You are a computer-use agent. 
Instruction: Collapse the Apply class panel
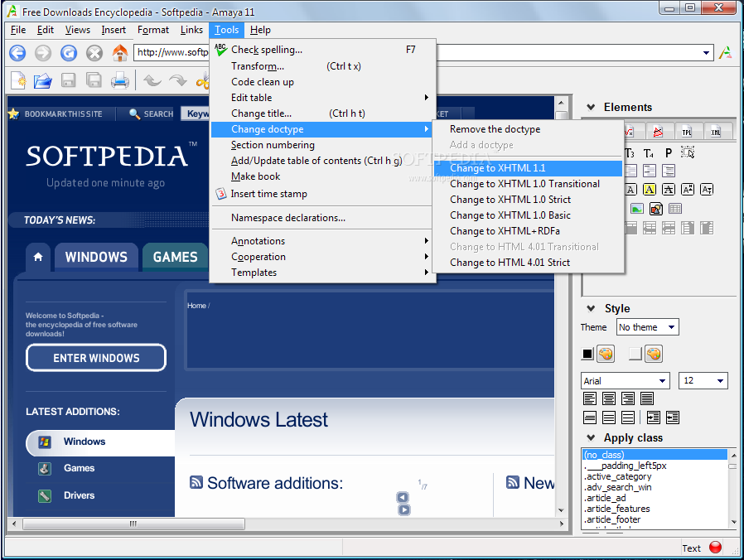click(591, 437)
